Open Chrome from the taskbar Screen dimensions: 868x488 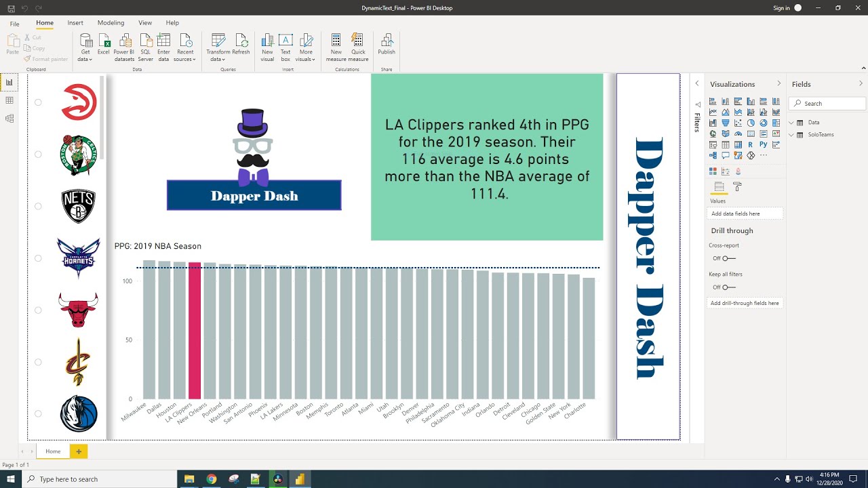pyautogui.click(x=212, y=479)
